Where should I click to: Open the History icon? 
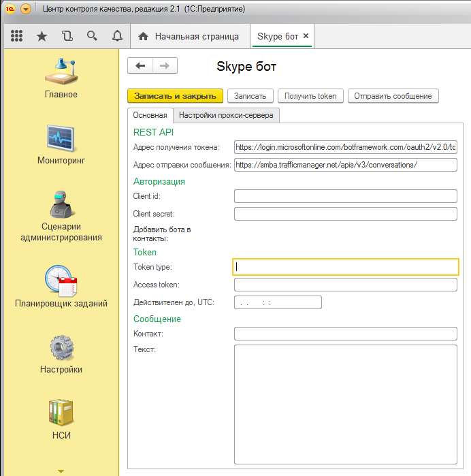[67, 36]
